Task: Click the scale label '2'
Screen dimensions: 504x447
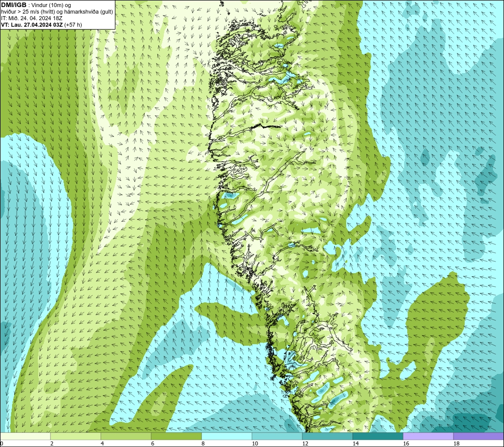Action: (52, 443)
